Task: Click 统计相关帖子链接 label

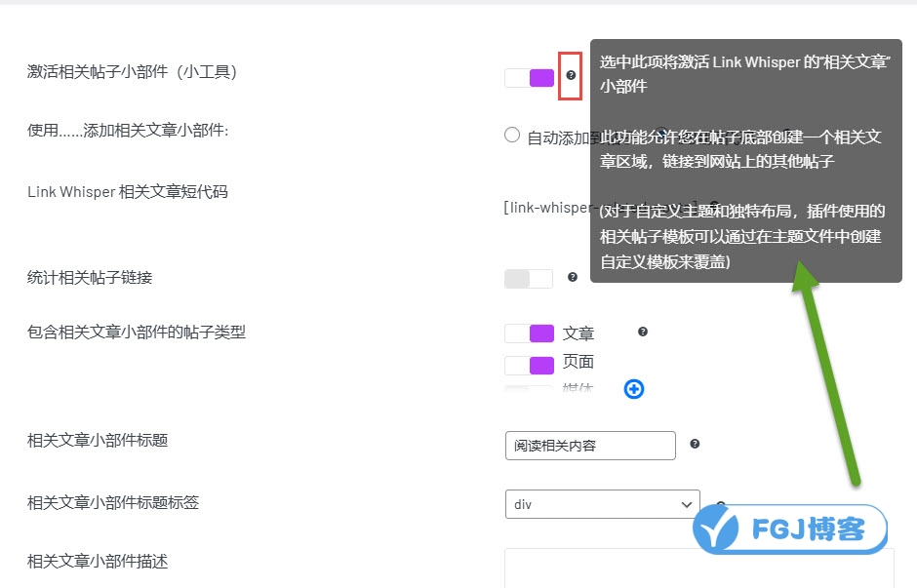Action: pyautogui.click(x=90, y=277)
